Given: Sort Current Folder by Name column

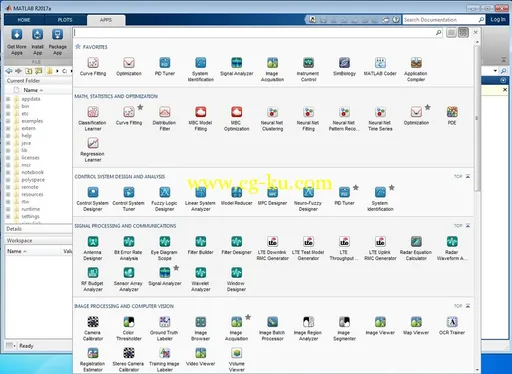Looking at the screenshot, I should tap(33, 90).
